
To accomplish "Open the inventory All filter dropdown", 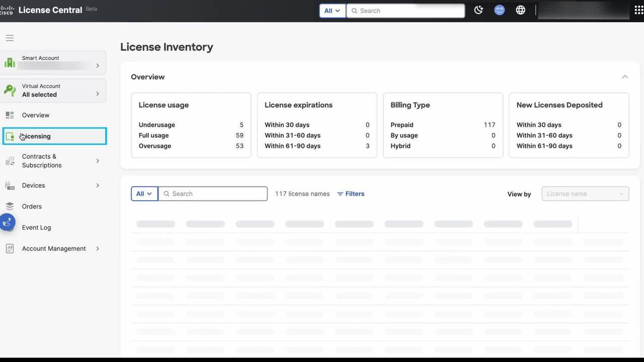I will [144, 194].
